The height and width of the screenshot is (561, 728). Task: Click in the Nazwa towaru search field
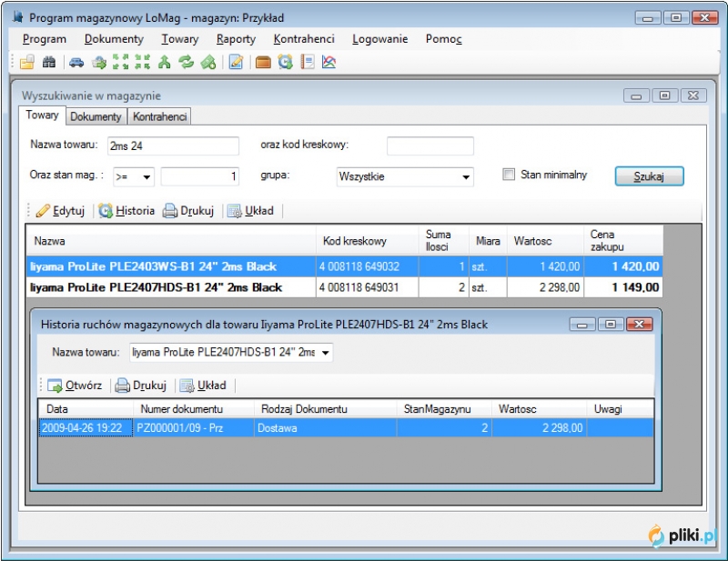tap(173, 145)
